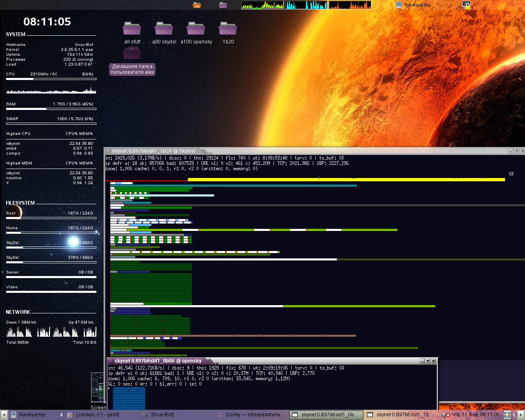Click 'UDP: 2227.29G' in skynet 1b20 window
Viewport: 525px width, 420px height.
coord(333,163)
